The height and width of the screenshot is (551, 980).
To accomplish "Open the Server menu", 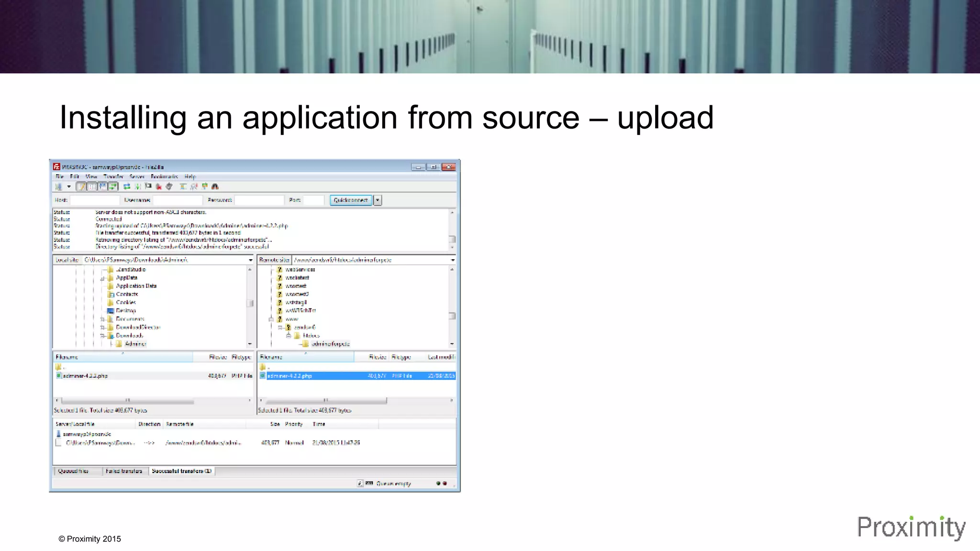I will (x=137, y=176).
